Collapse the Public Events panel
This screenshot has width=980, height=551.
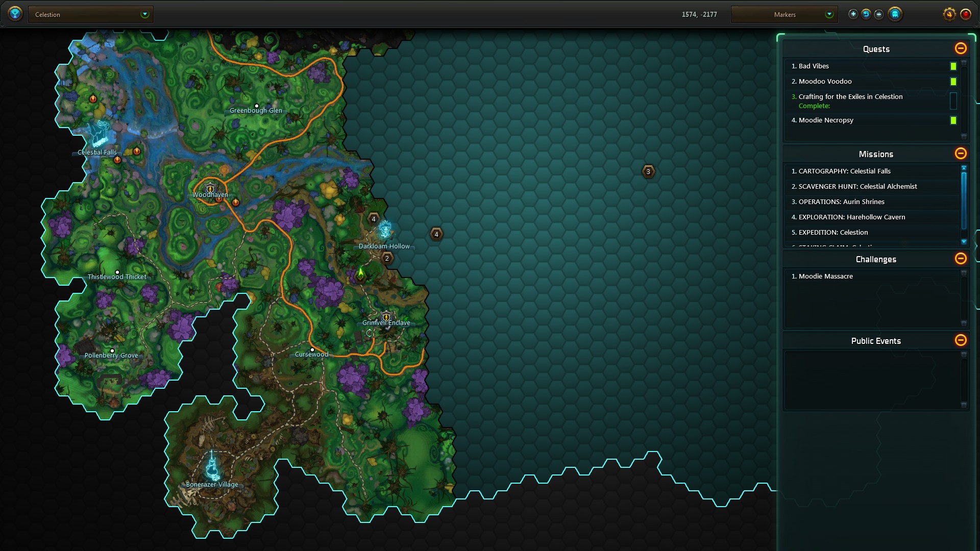961,340
